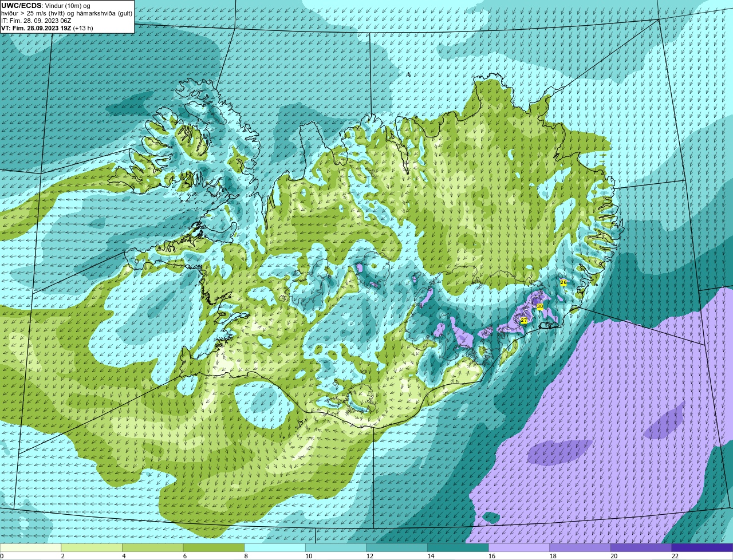This screenshot has height=560, width=733.
Task: Click the "hámarkshviða (gult)" text
Action: click(x=104, y=13)
